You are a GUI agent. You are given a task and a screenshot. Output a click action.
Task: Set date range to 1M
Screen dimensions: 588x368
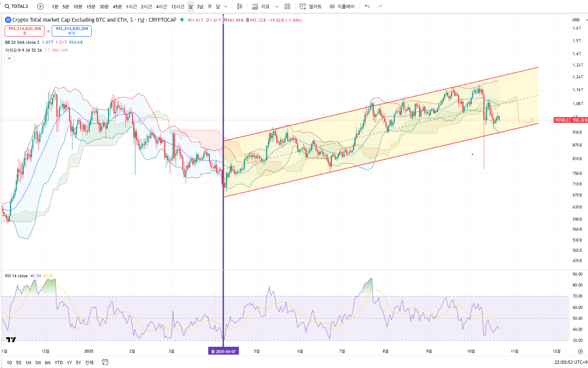tap(28, 363)
